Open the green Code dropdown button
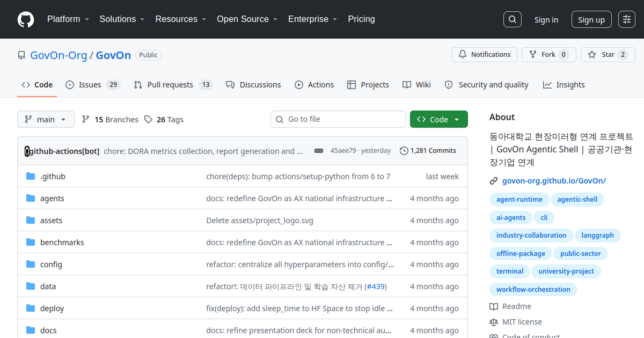Viewport: 644px width, 338px height. click(439, 120)
